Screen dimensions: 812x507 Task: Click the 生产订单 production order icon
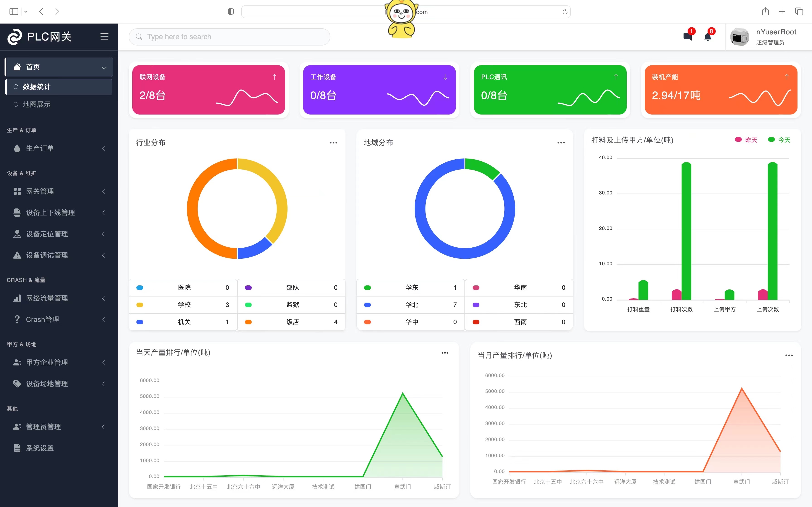click(16, 148)
